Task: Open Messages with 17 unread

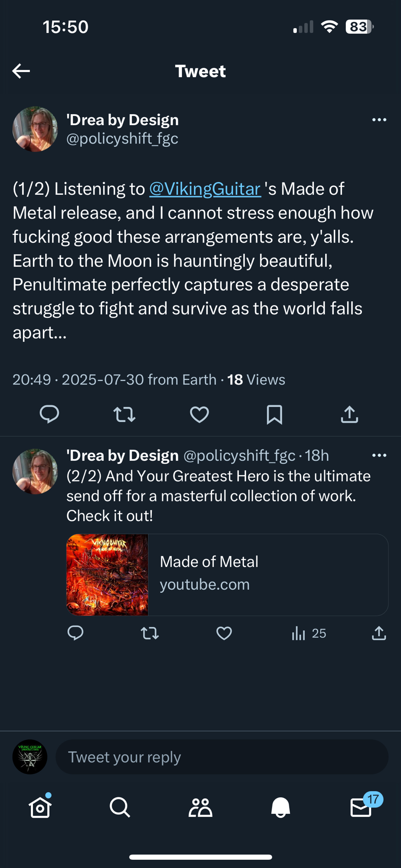Action: point(361,807)
